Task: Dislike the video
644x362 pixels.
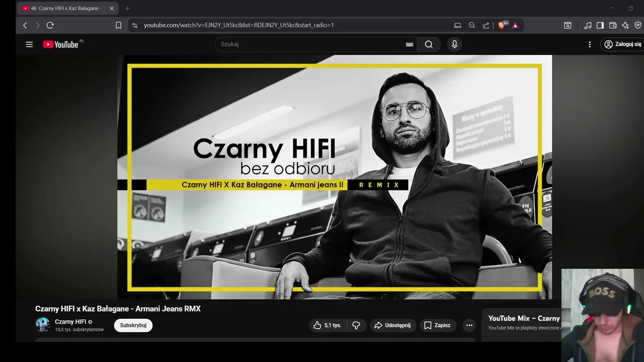Action: [x=356, y=325]
